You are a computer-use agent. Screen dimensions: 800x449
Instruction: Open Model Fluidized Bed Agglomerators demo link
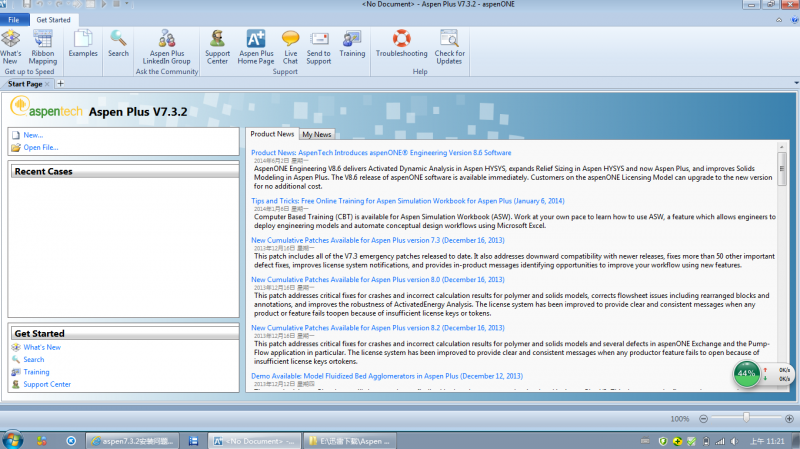tap(387, 376)
